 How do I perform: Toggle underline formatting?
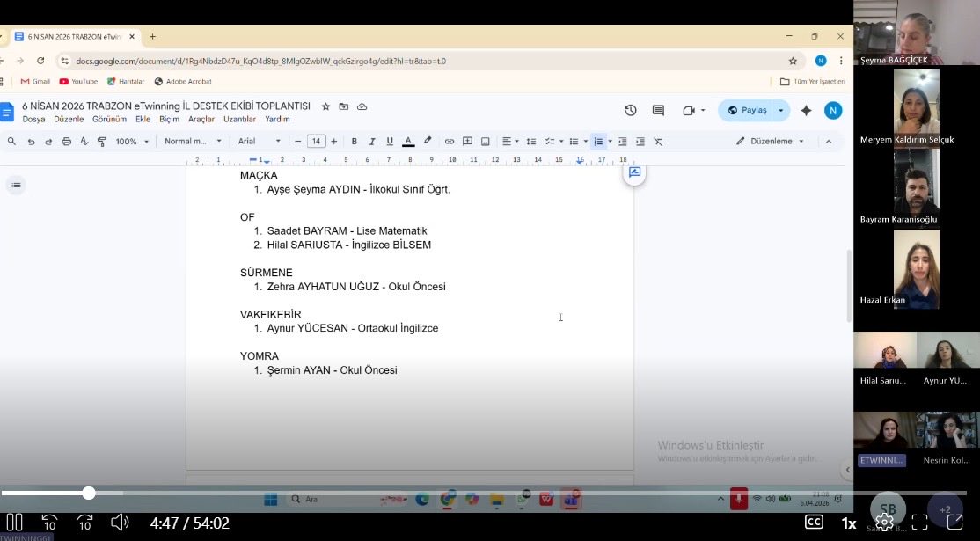coord(390,142)
